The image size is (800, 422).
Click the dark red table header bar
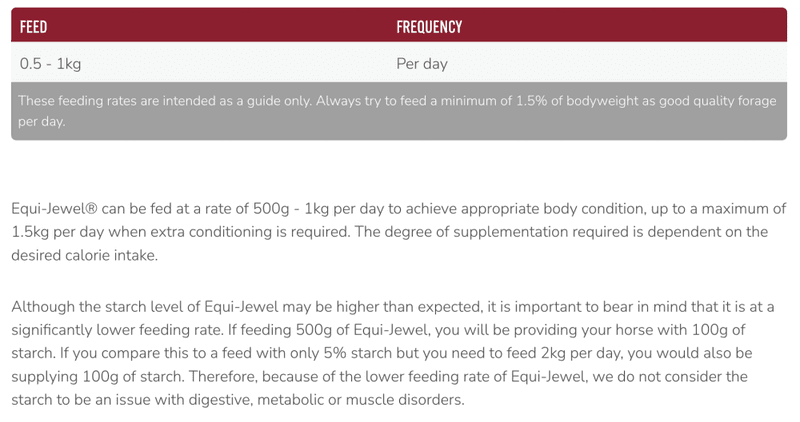399,25
